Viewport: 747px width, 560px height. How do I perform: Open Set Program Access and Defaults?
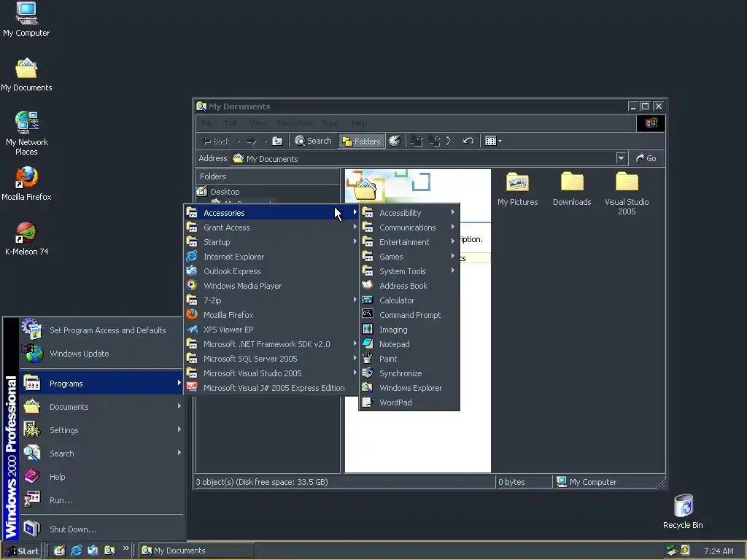point(101,330)
